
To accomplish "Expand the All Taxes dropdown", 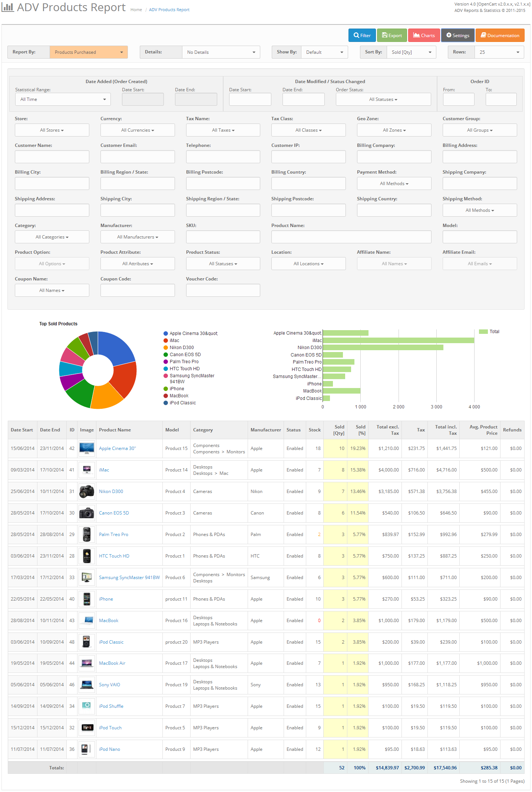I will 223,130.
